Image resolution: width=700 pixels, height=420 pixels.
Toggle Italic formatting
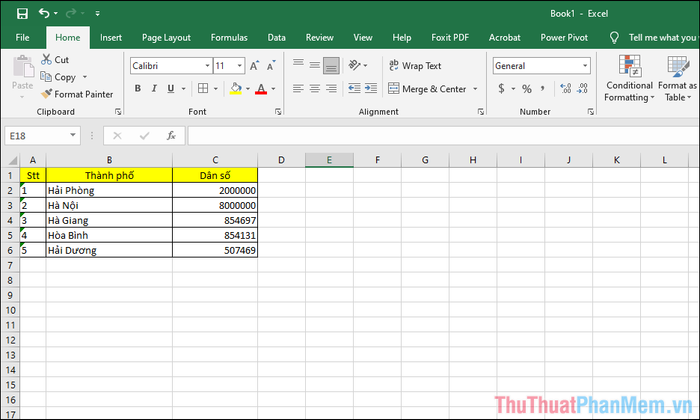154,88
